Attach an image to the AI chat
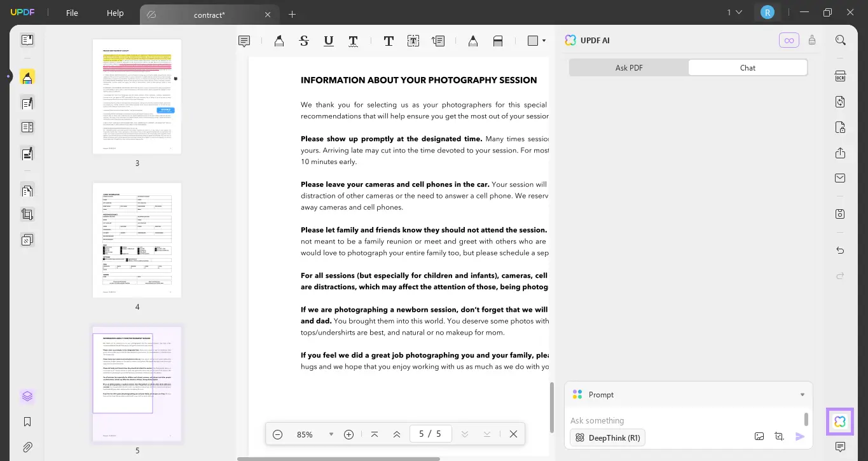Viewport: 868px width, 461px height. [759, 437]
